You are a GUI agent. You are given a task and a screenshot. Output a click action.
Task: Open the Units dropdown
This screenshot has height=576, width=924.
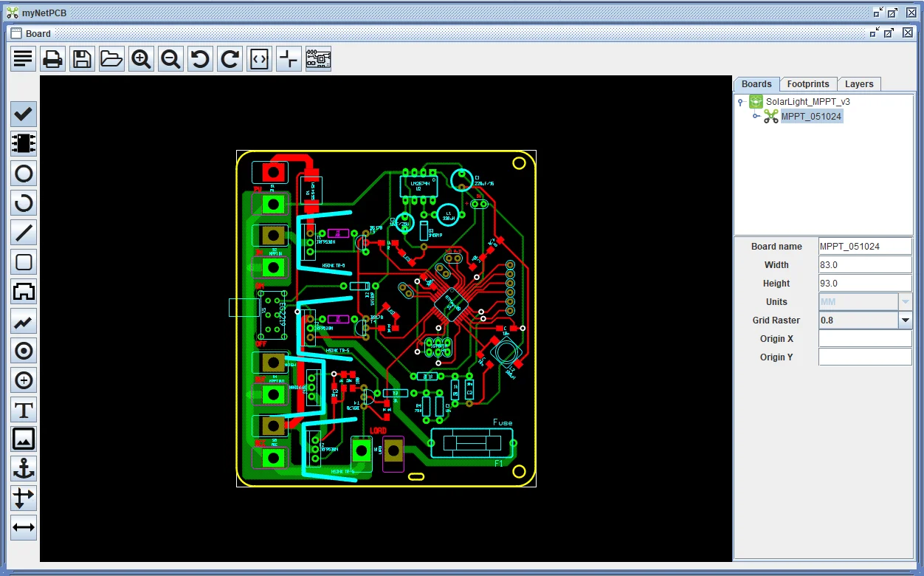coord(906,301)
